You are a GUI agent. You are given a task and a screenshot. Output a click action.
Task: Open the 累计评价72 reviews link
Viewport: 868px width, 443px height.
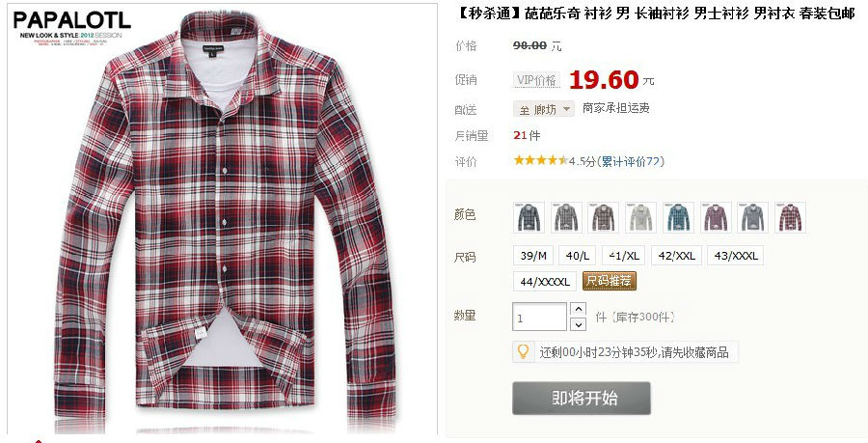631,161
